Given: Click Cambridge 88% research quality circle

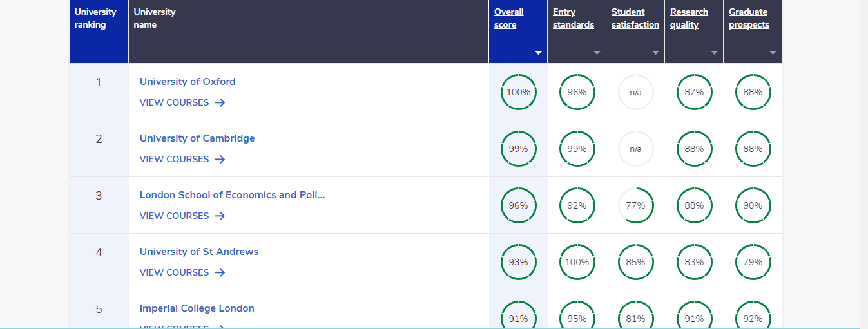Looking at the screenshot, I should (694, 149).
